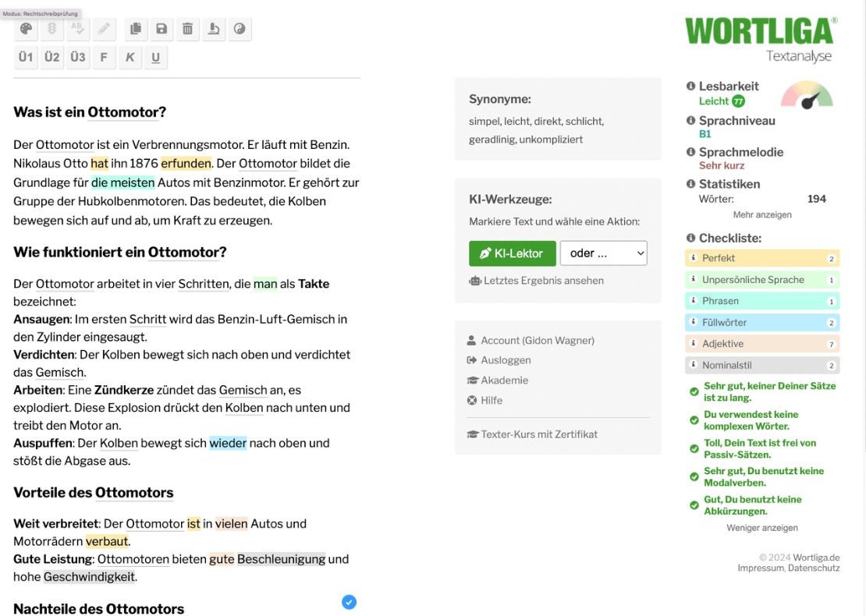Select Ausloggen from the account menu

pyautogui.click(x=507, y=360)
